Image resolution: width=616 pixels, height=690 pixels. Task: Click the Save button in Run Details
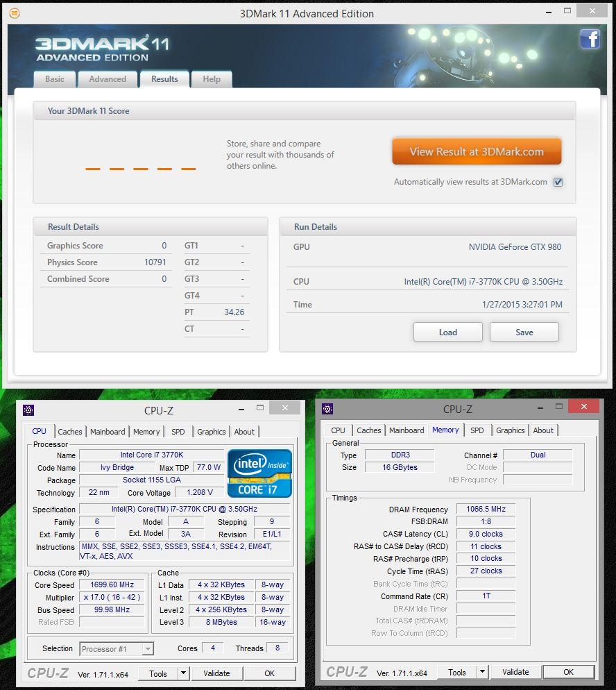524,333
